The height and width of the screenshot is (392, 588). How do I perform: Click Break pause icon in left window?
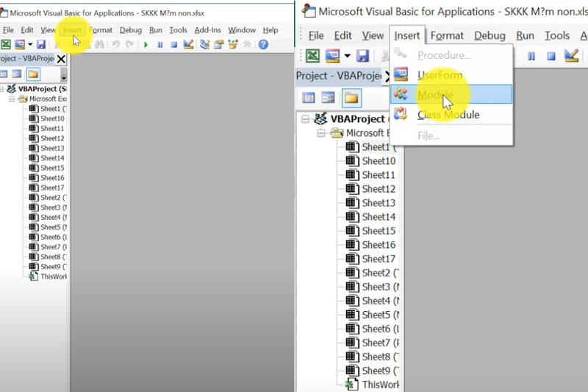160,45
